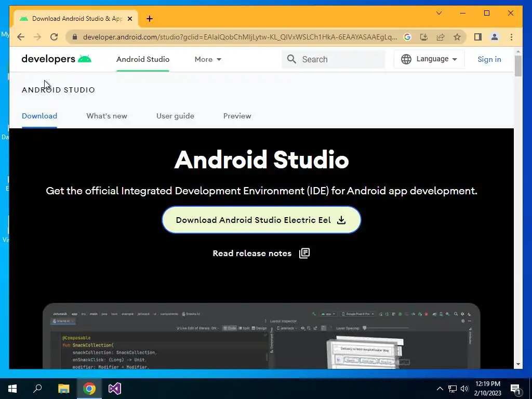Click the developers Android logo
The width and height of the screenshot is (532, 399).
pos(56,59)
